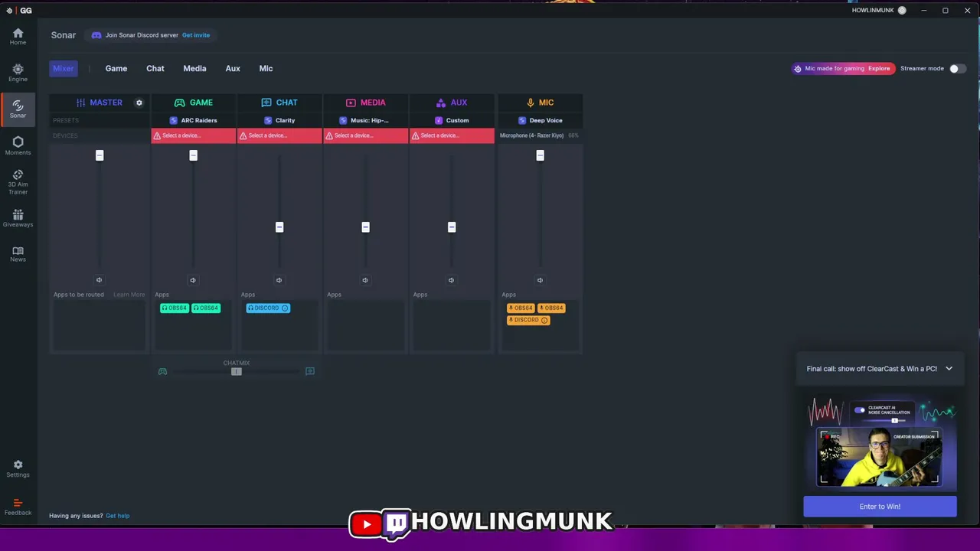Select the Sonar sidebar icon
This screenshot has width=980, height=551.
coord(18,109)
